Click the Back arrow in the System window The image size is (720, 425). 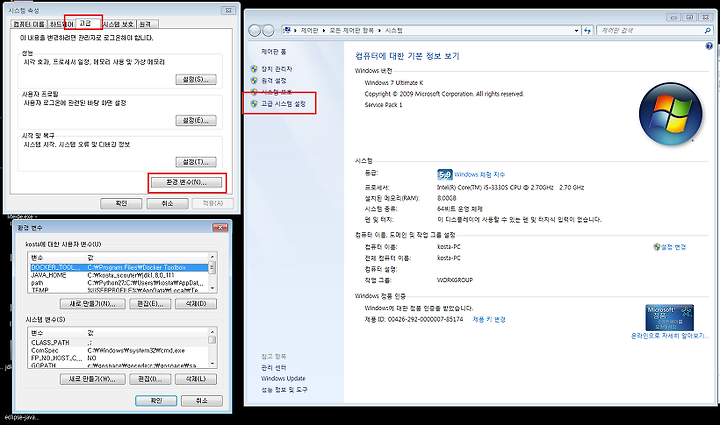[254, 31]
